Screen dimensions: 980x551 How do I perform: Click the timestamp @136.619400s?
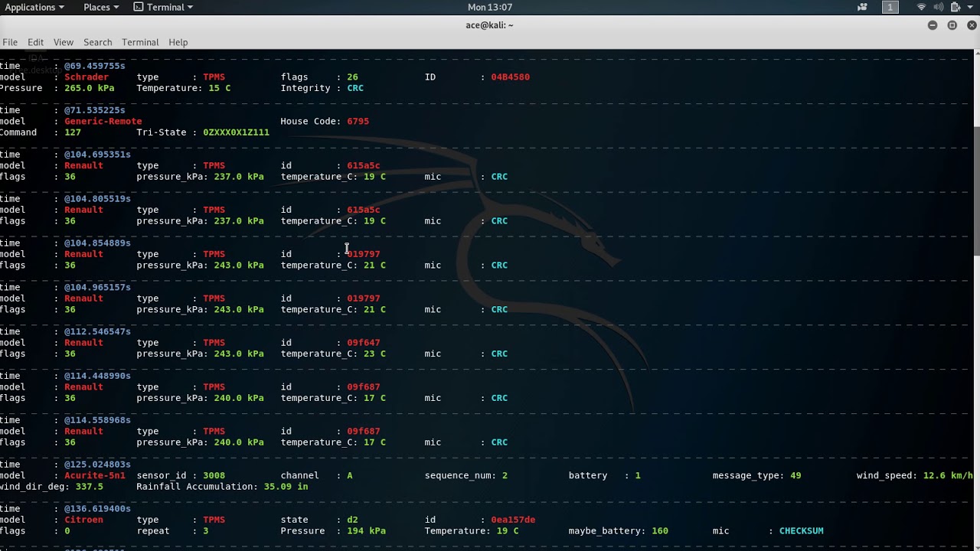tap(97, 509)
